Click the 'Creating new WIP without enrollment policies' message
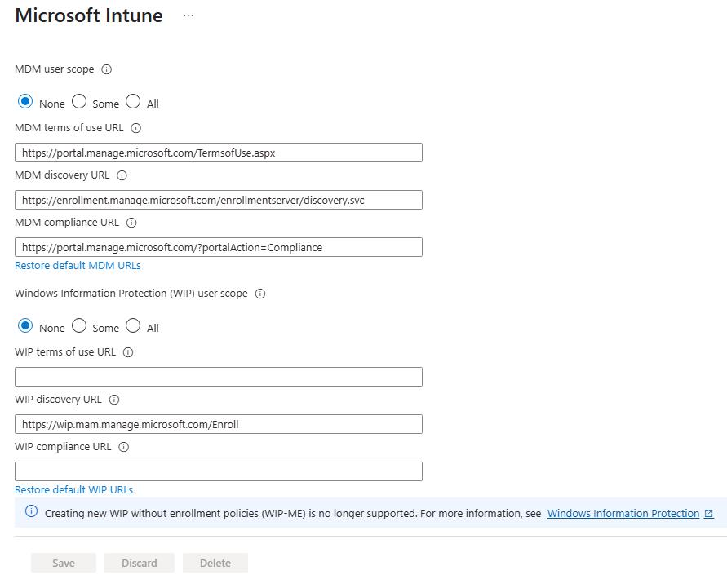Viewport: 727px width, 588px height. [x=293, y=514]
